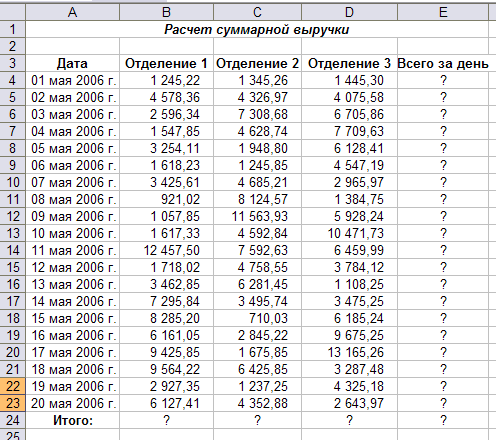
Task: Select column B header
Action: coord(166,12)
